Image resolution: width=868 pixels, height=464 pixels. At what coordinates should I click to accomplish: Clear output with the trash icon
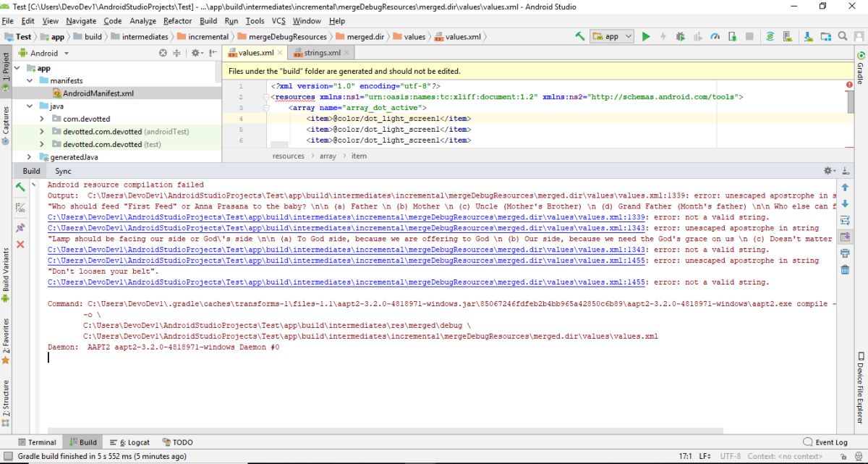pos(844,270)
